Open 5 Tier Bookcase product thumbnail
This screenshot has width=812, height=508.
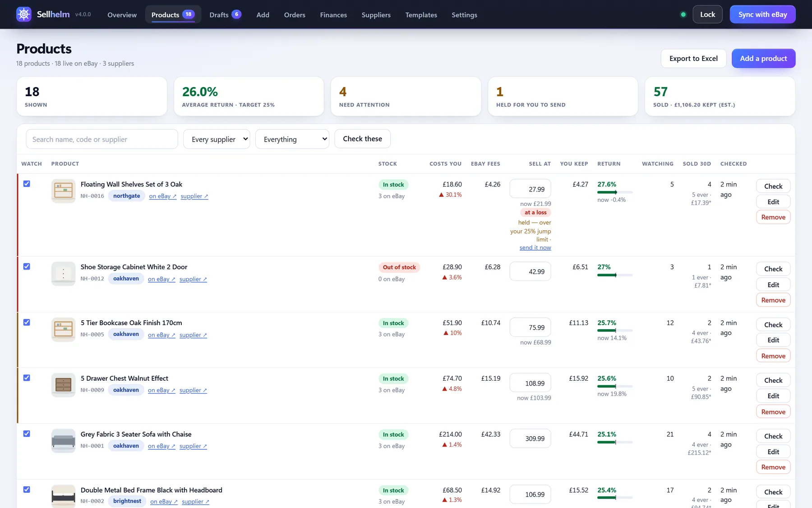[63, 329]
